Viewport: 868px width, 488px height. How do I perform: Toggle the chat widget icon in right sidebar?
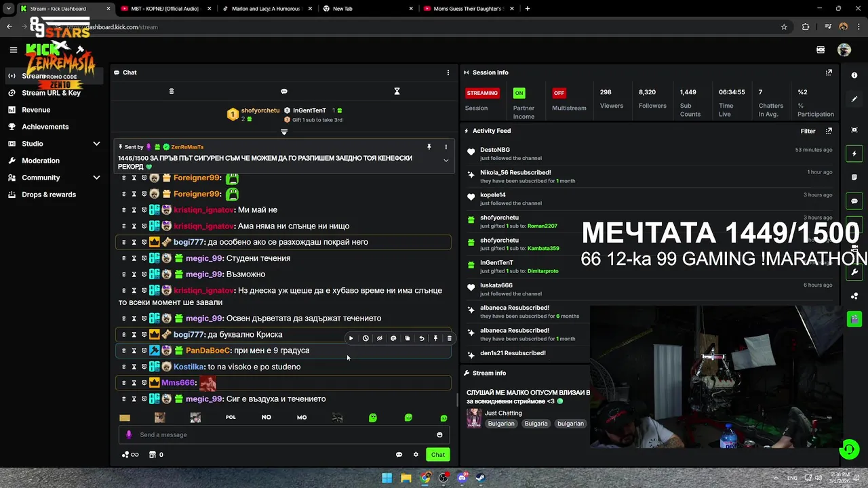(x=854, y=201)
